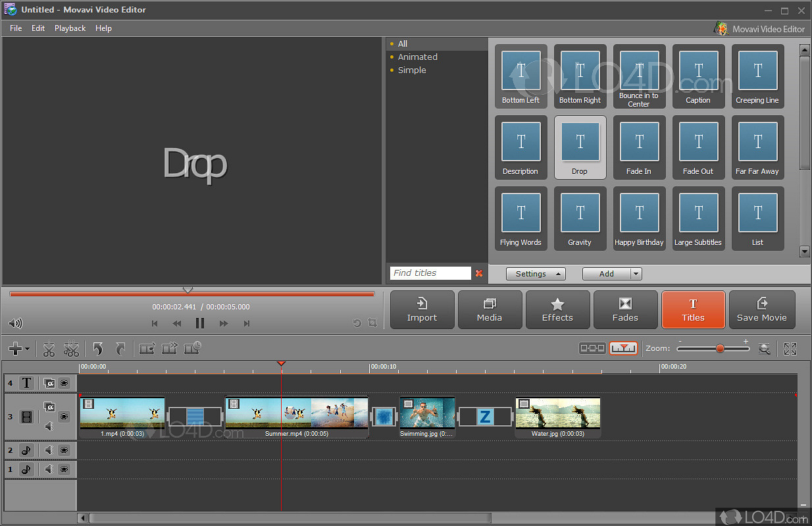Click the undo arrow in timeline toolbar

coord(98,349)
